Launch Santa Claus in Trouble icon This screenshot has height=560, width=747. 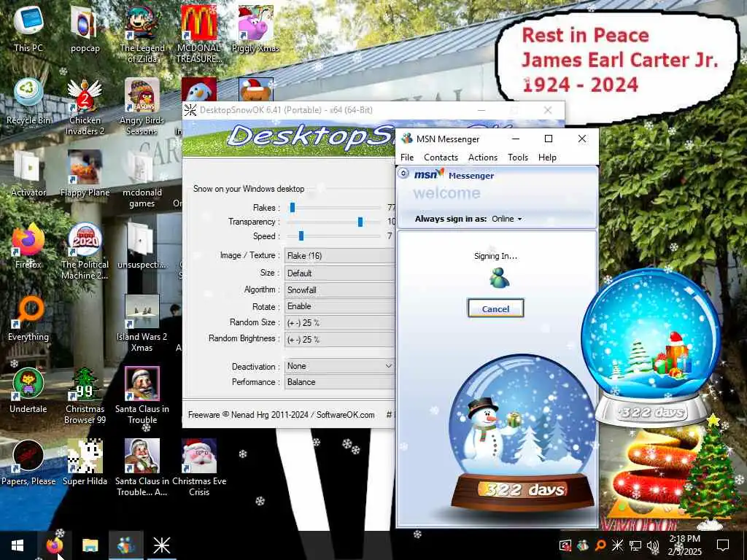(x=142, y=395)
